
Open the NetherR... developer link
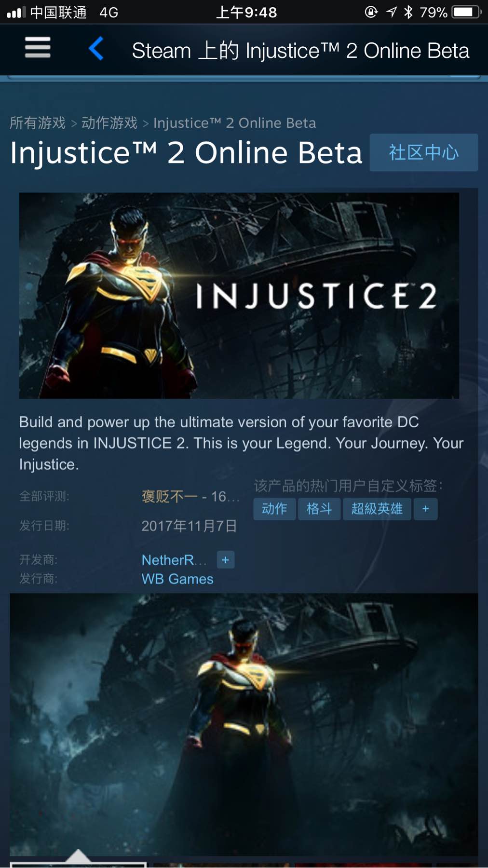(x=174, y=560)
